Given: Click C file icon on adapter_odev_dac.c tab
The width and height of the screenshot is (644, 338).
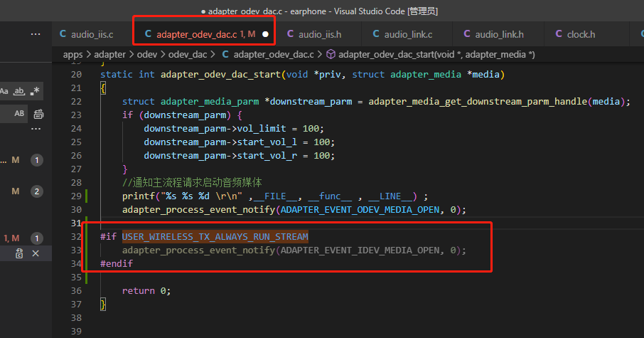Looking at the screenshot, I should tap(149, 33).
